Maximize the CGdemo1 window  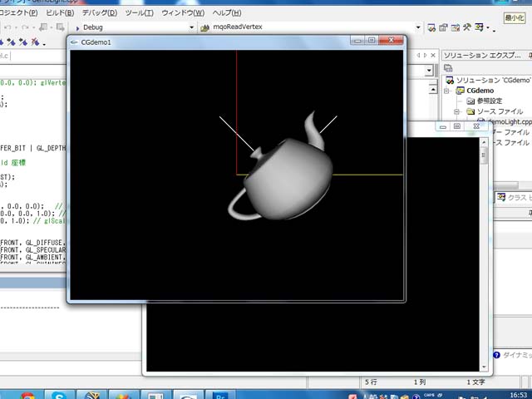[x=372, y=41]
